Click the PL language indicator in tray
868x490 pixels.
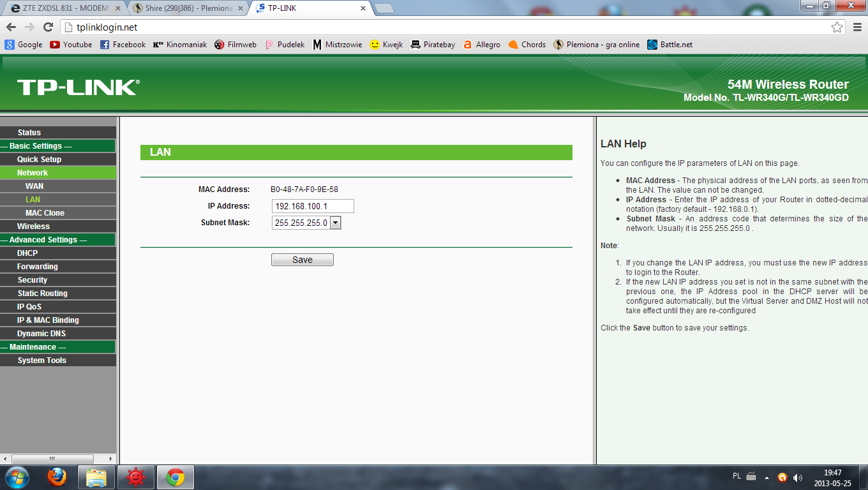tap(737, 476)
